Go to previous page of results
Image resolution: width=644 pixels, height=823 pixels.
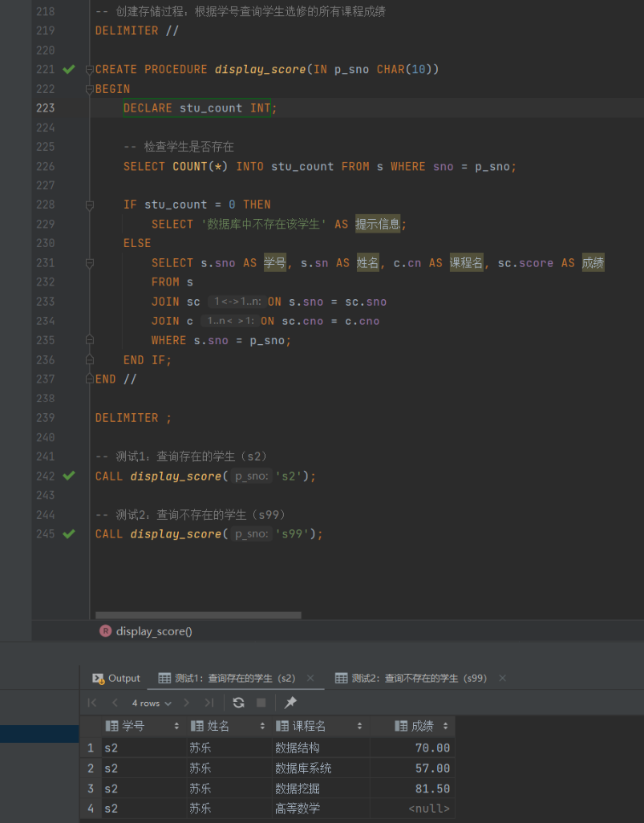point(115,703)
